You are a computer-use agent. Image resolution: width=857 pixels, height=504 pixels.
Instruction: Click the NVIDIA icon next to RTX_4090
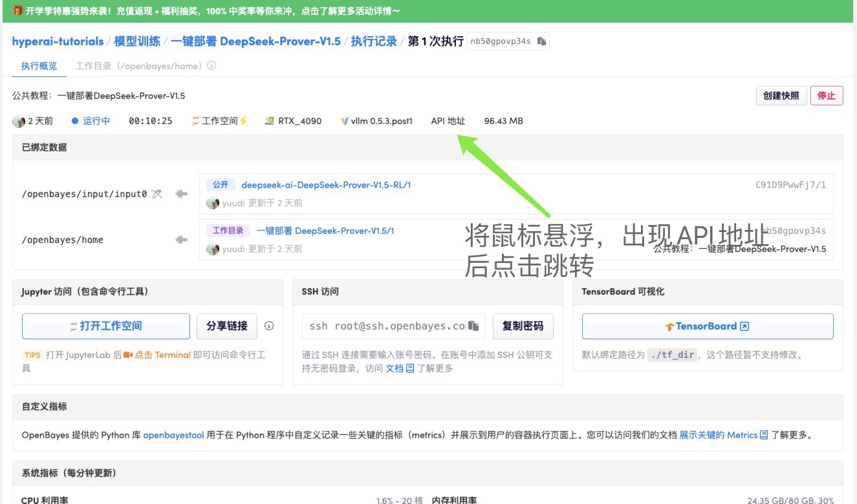pos(270,121)
